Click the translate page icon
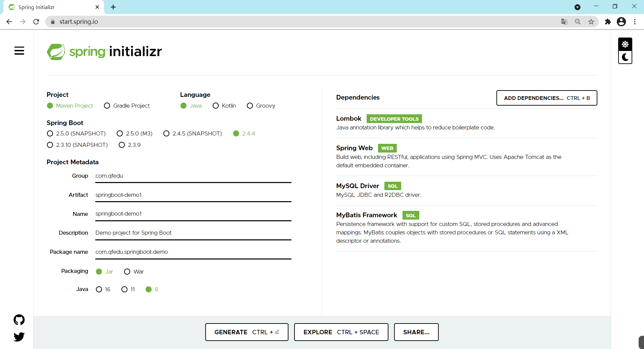The image size is (644, 349). [x=564, y=22]
